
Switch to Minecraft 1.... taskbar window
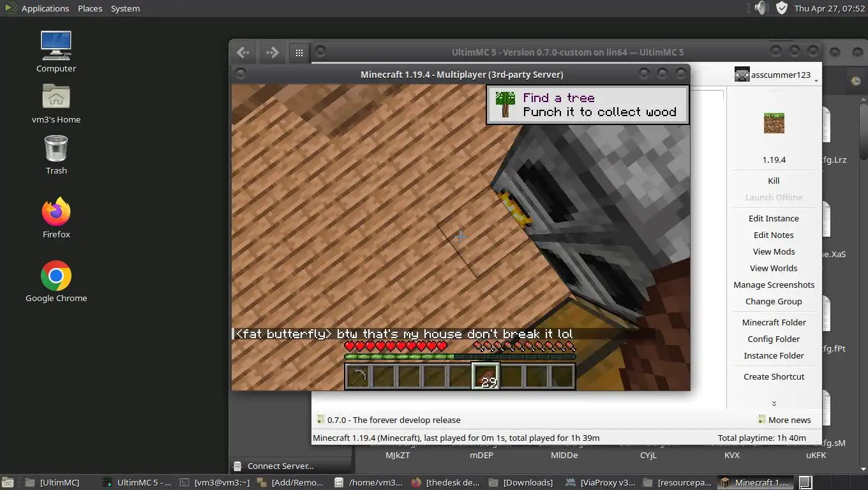(756, 482)
